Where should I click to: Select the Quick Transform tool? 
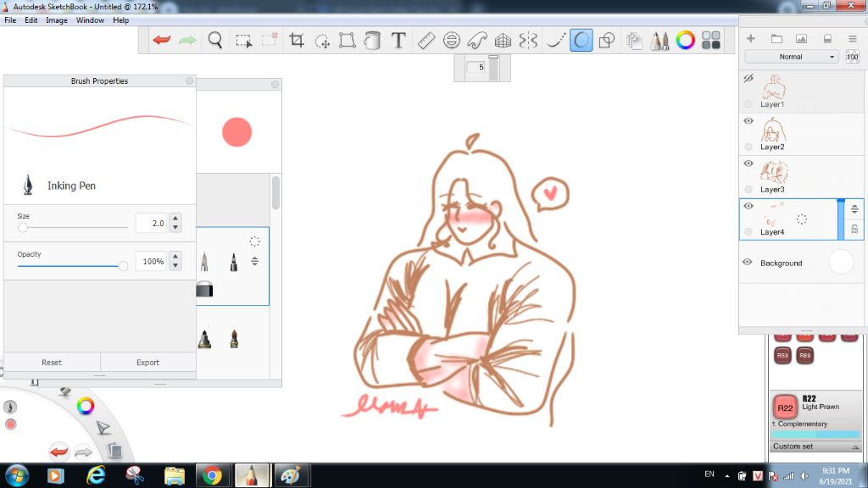click(322, 41)
